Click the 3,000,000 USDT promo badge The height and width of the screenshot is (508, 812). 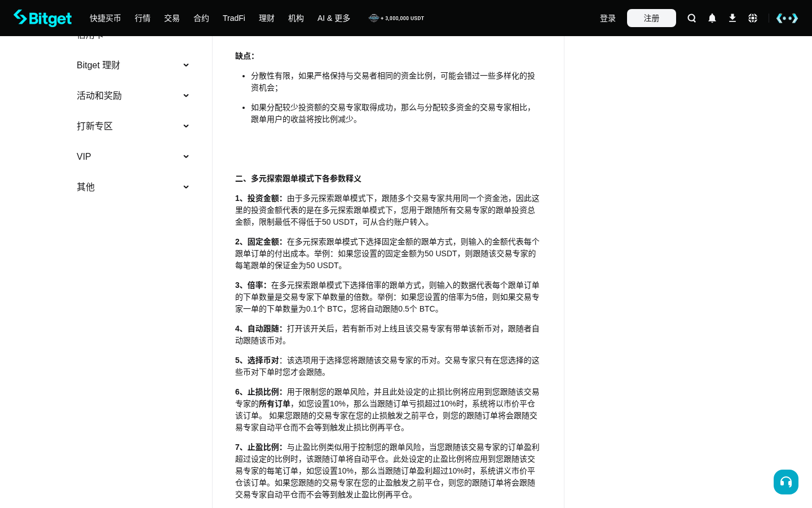pos(396,18)
